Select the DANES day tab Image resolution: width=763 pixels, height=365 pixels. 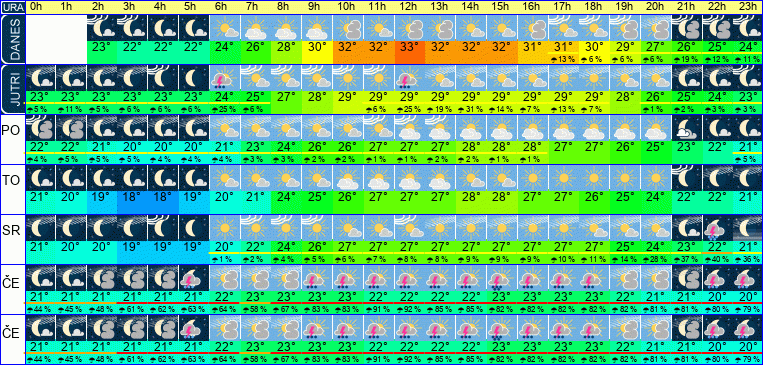click(12, 39)
